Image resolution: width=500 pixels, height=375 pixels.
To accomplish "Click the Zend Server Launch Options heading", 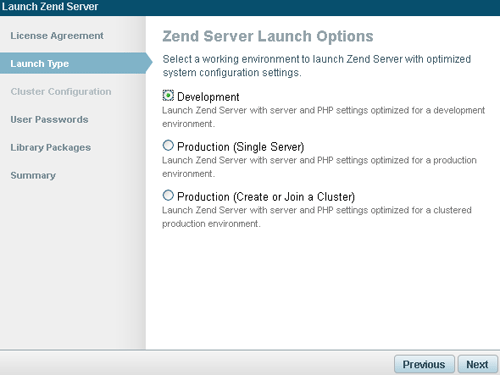I will 268,36.
